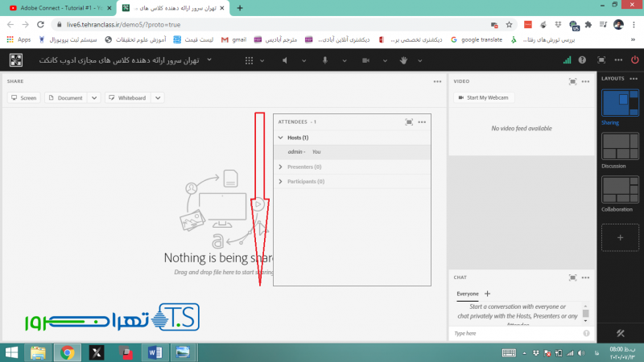Click the Start My Webcam button
This screenshot has height=362, width=644.
(x=483, y=98)
